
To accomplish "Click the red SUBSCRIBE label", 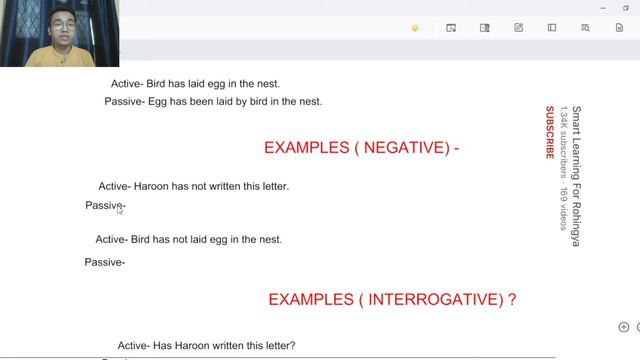I will pos(550,132).
